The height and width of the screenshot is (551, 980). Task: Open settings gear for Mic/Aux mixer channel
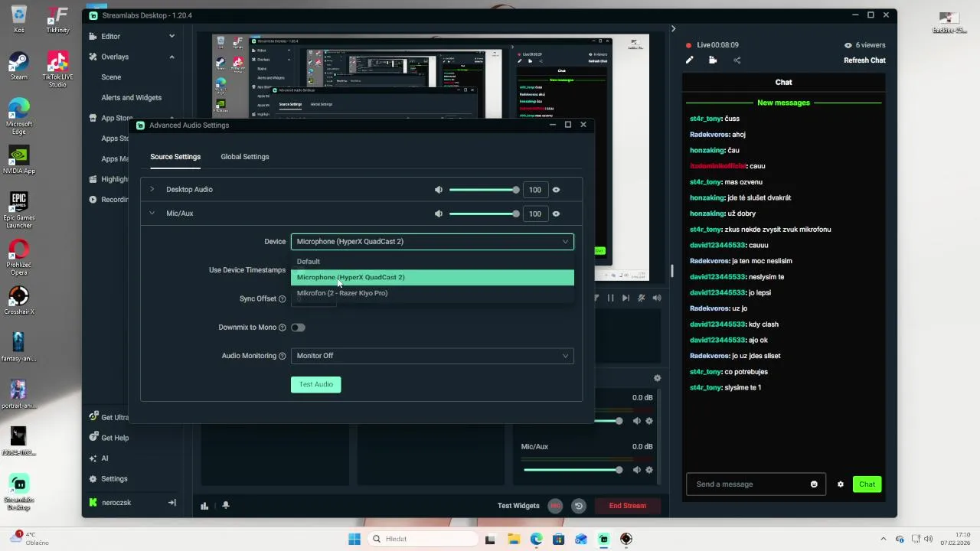[x=649, y=470]
